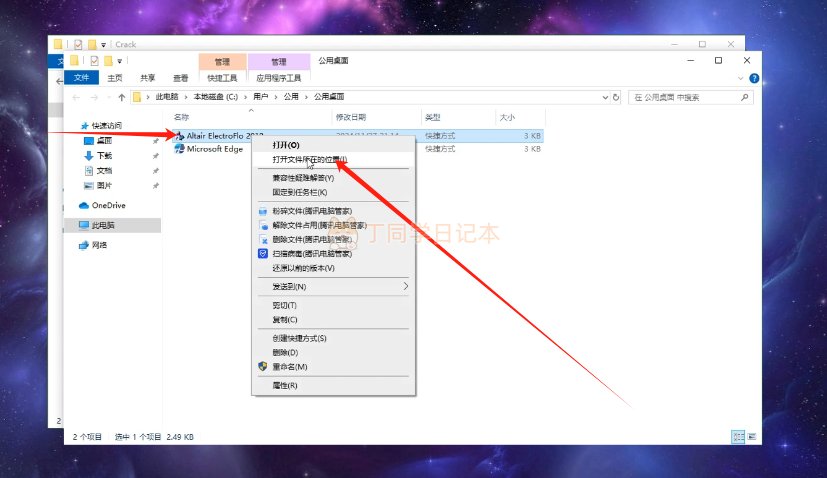Screen dimensions: 827x478
Task: Click the 在 公用桌面 中搜索 search box
Action: [690, 97]
